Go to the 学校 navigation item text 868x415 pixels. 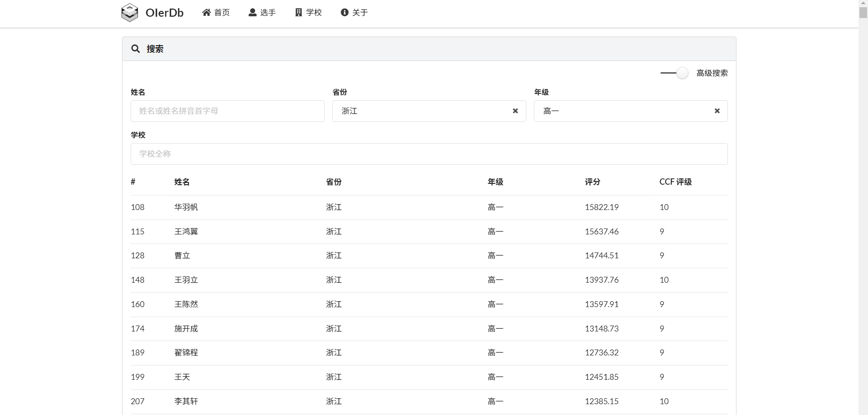[x=314, y=13]
